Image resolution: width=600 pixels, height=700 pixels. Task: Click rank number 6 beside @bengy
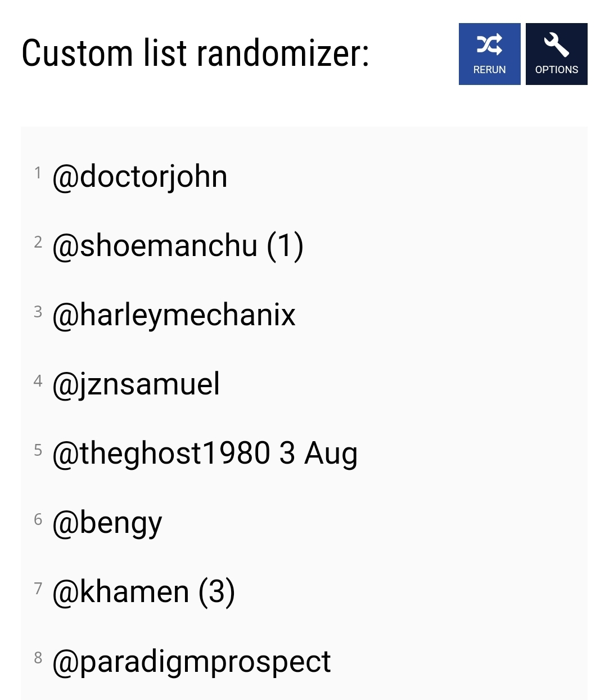click(38, 519)
